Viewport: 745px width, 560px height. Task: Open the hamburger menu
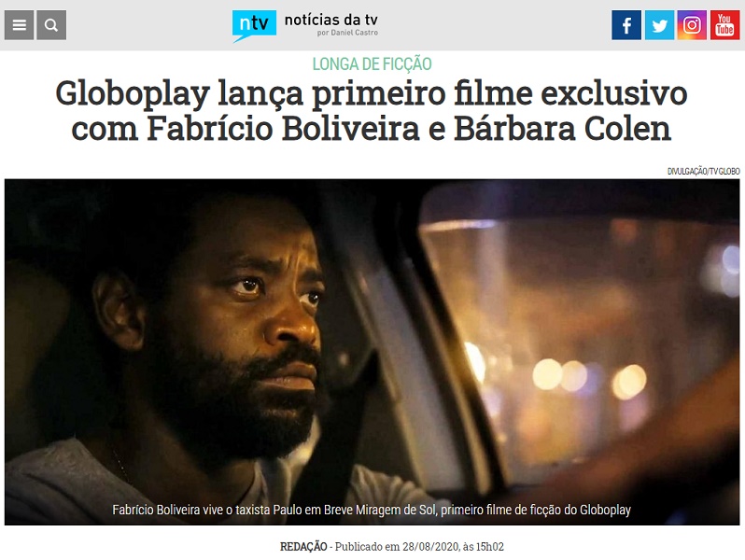[19, 25]
